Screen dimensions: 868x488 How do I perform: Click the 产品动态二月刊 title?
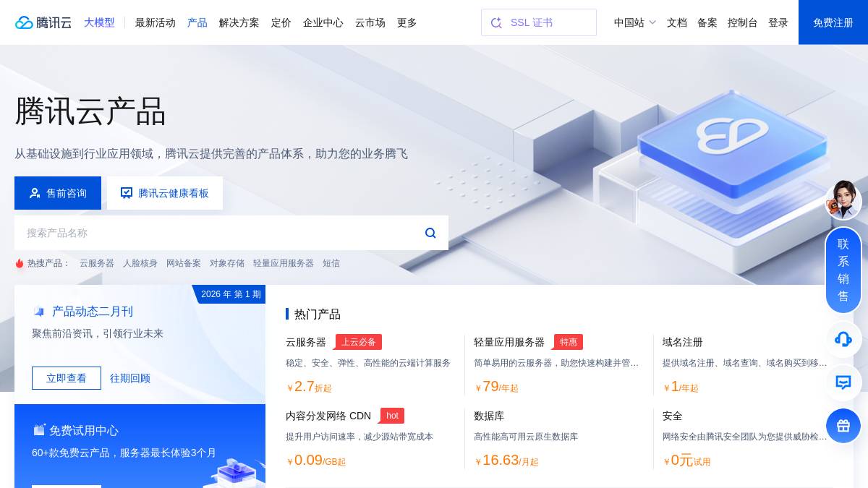[x=93, y=312]
